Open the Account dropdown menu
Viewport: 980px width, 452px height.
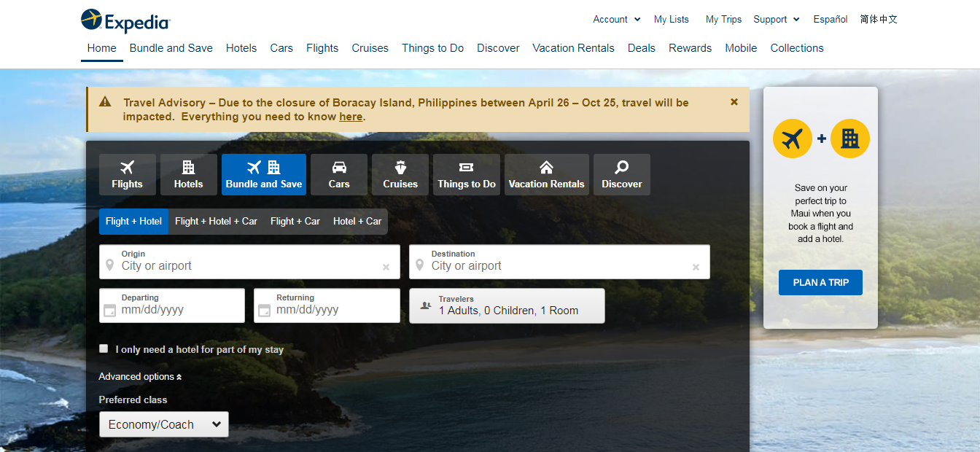coord(617,20)
